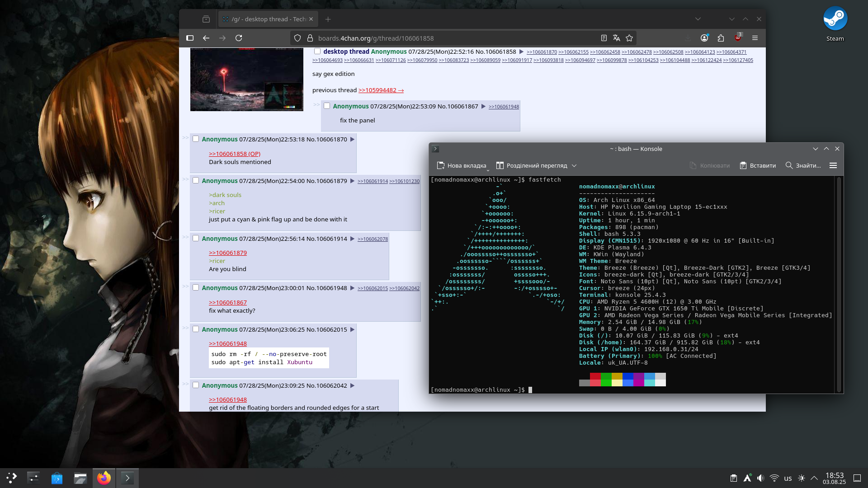Tick checkbox for post No.106061879
The height and width of the screenshot is (488, 868).
pyautogui.click(x=196, y=180)
